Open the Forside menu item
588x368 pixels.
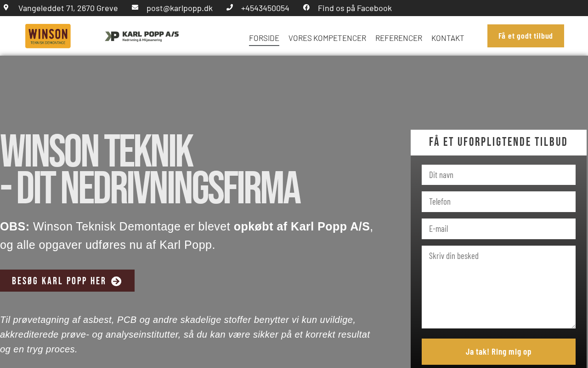tap(264, 38)
